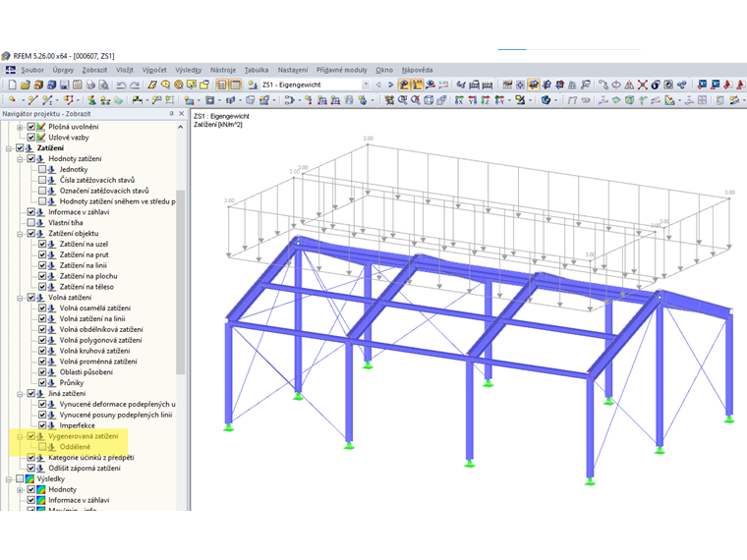Select Uzlové vazby tree item
The height and width of the screenshot is (560, 747).
point(69,138)
